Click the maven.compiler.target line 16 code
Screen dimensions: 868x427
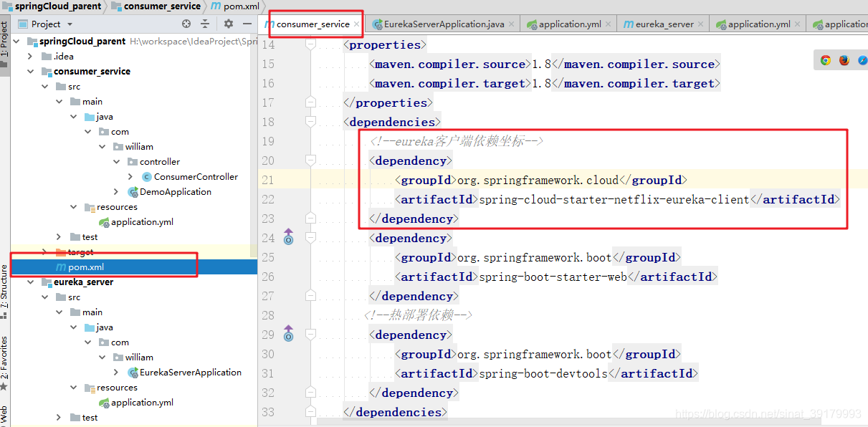coord(545,84)
